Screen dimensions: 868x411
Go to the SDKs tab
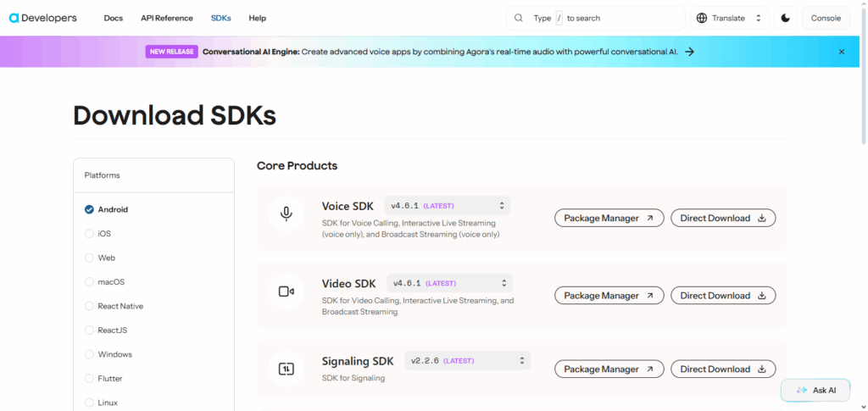[x=221, y=19]
